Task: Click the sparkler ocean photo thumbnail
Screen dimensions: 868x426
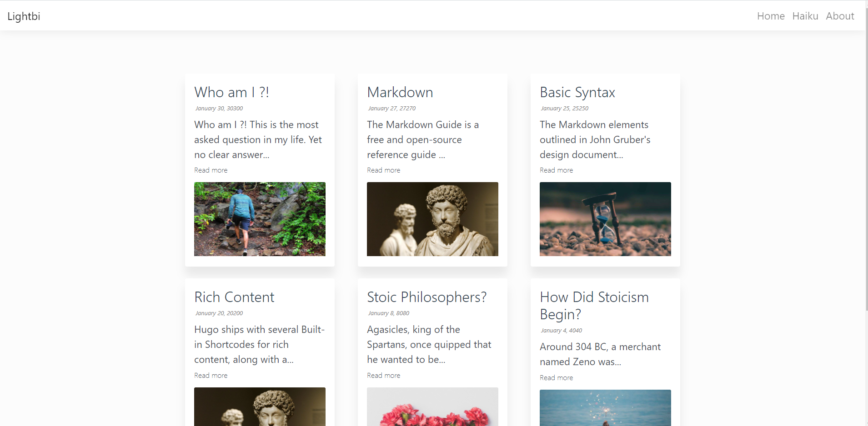Action: click(605, 408)
